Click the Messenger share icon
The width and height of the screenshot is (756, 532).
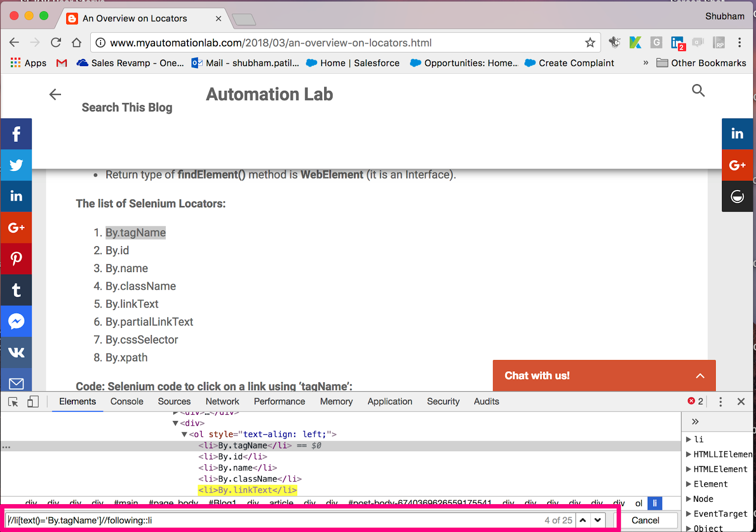tap(16, 321)
